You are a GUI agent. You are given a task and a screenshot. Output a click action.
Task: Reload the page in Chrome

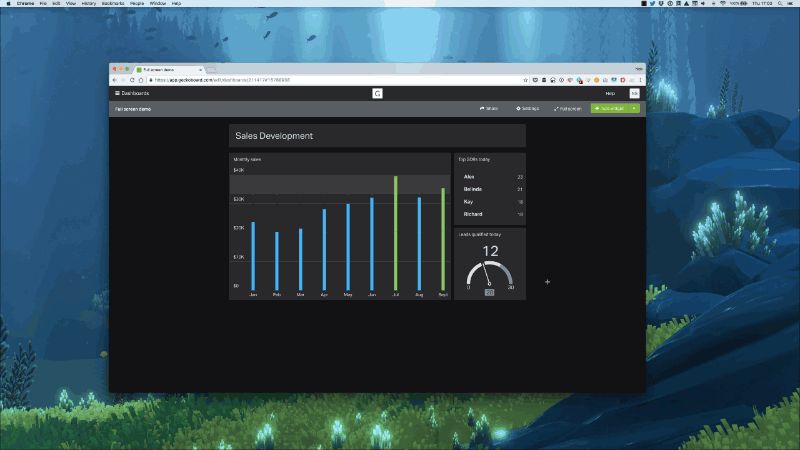pyautogui.click(x=132, y=80)
